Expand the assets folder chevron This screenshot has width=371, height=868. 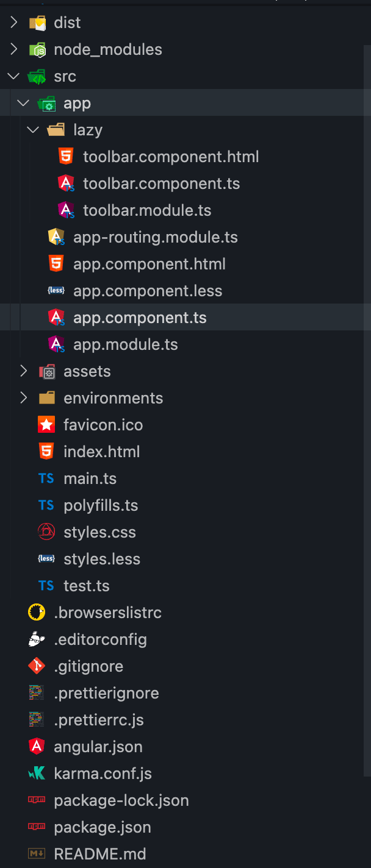coord(24,371)
